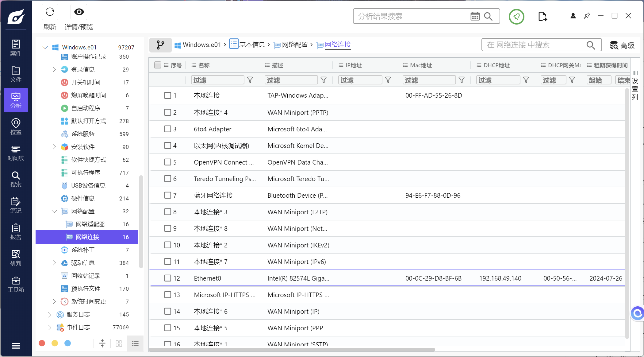Viewport: 644px width, 357px height.
Task: Collapse the Windows.e01 tree node
Action: pos(45,47)
